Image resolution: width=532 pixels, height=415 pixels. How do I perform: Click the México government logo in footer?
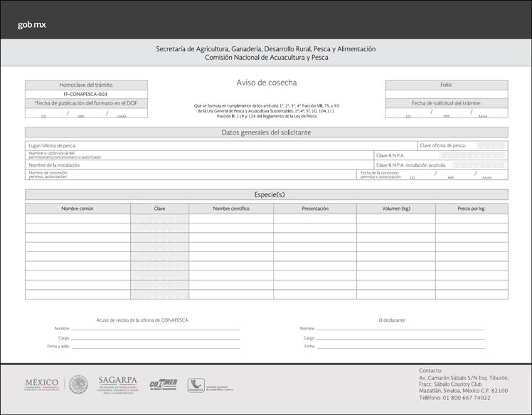point(41,384)
